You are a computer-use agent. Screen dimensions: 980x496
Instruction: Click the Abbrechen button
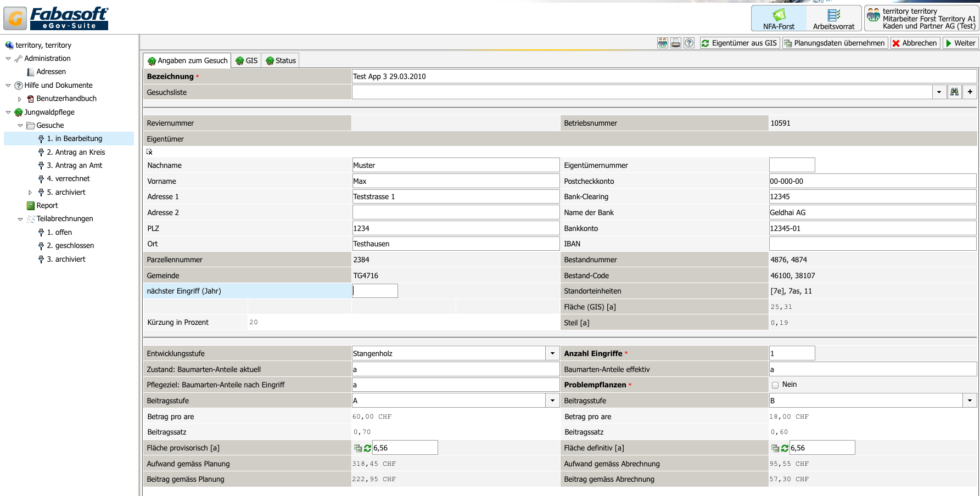point(915,43)
